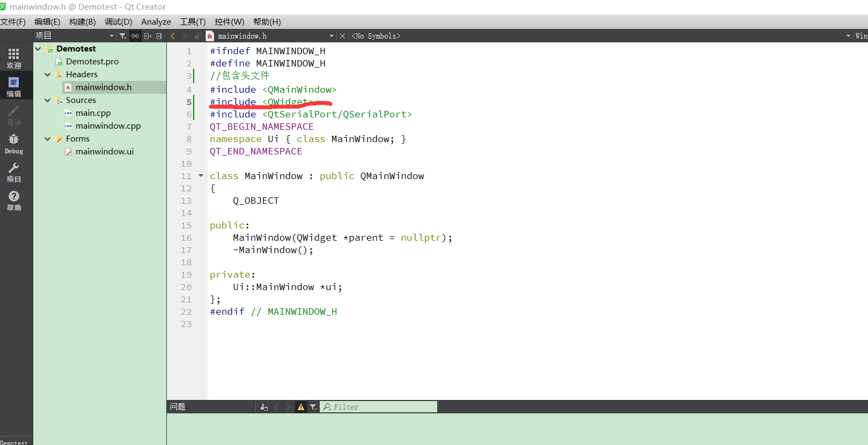Open the 工具(T) menu
868x445 pixels.
(193, 22)
